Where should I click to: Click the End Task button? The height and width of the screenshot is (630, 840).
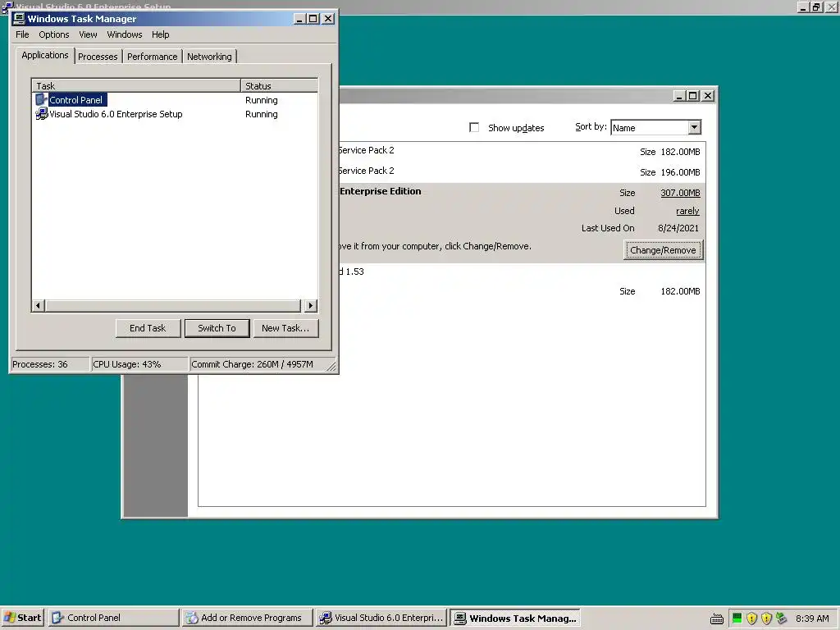pyautogui.click(x=148, y=328)
